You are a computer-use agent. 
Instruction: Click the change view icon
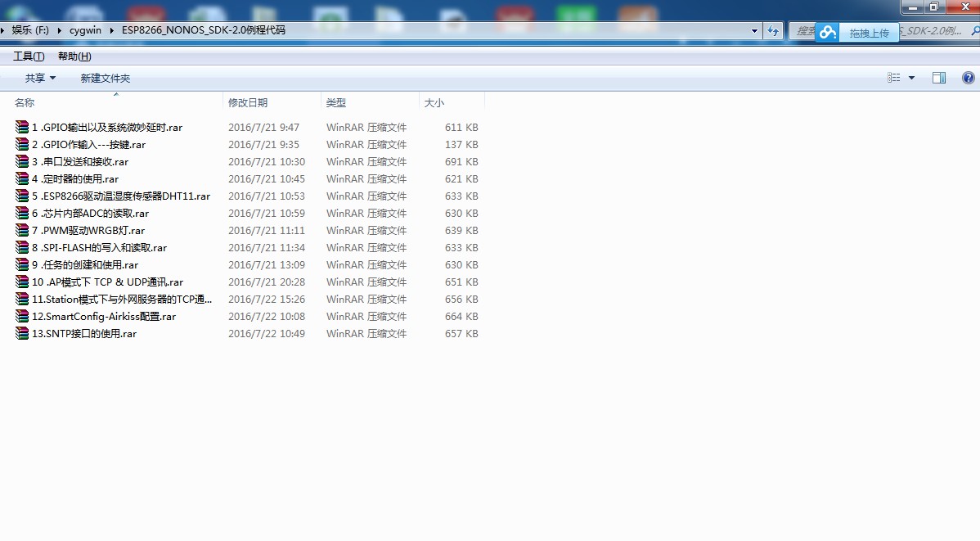894,78
